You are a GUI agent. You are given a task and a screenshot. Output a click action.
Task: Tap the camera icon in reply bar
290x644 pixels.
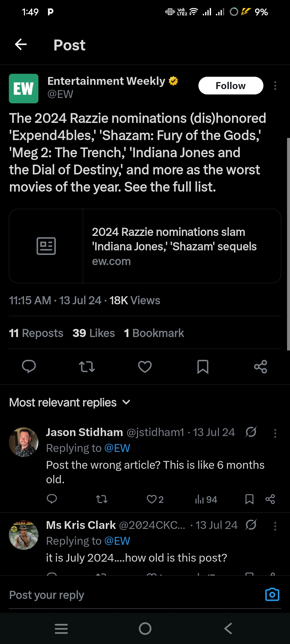(272, 595)
